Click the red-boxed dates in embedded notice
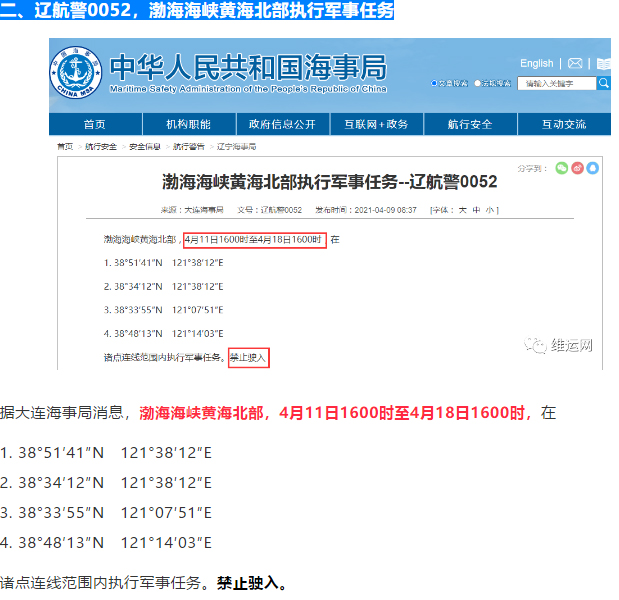The width and height of the screenshot is (619, 600). (255, 240)
